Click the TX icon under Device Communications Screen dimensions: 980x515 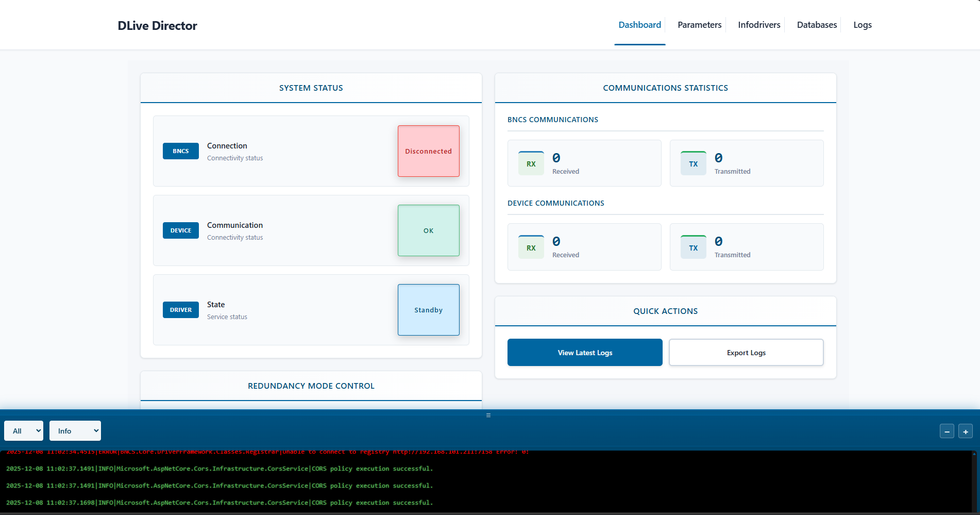coord(693,247)
